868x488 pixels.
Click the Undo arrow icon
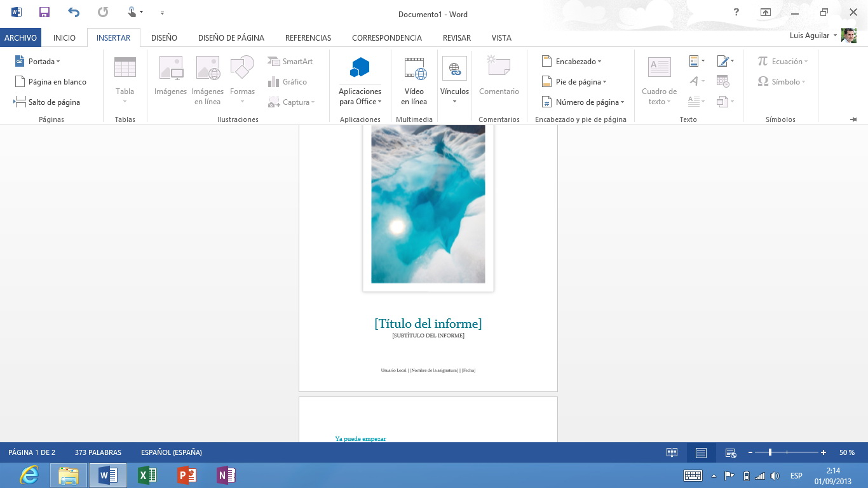click(74, 12)
